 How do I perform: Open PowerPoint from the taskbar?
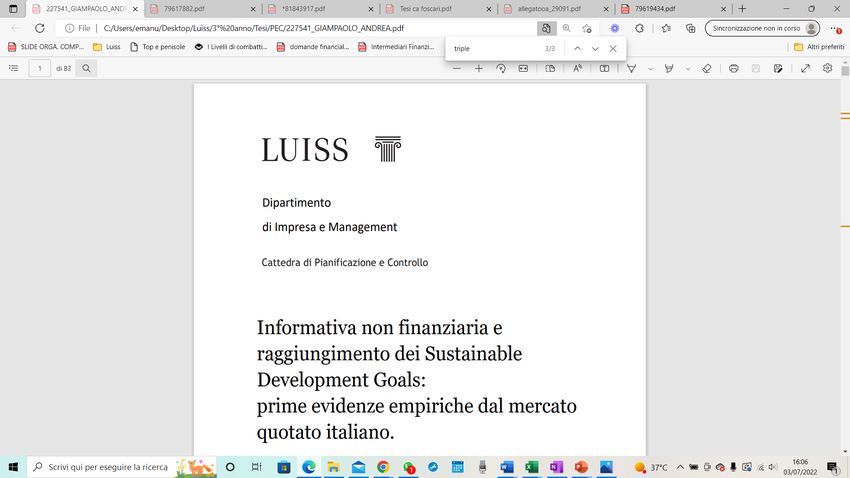[x=581, y=467]
